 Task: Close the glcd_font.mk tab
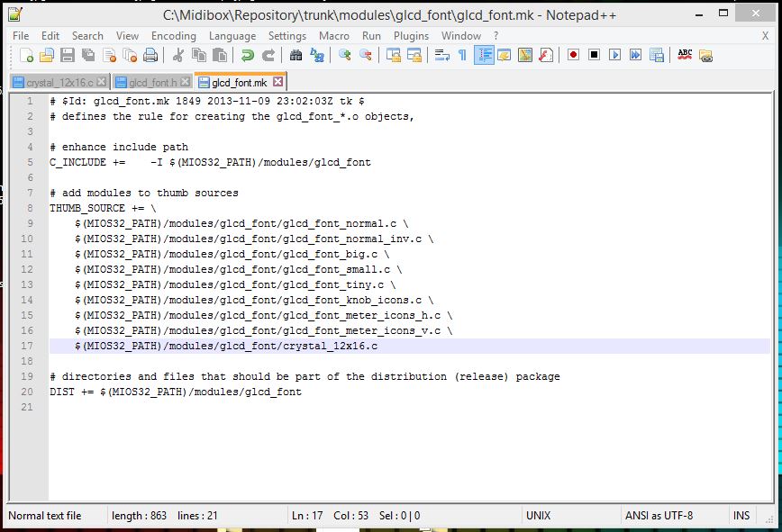[277, 82]
